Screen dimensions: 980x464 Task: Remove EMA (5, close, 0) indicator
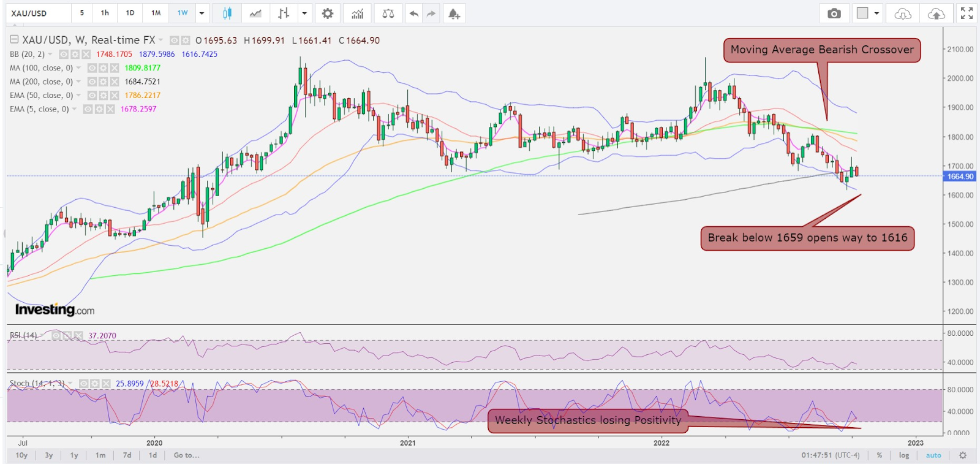pyautogui.click(x=110, y=109)
